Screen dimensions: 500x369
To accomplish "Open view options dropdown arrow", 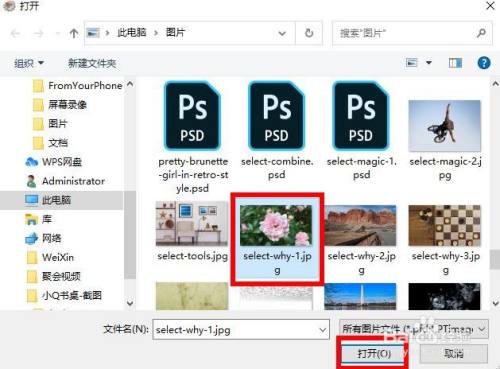I will (429, 62).
